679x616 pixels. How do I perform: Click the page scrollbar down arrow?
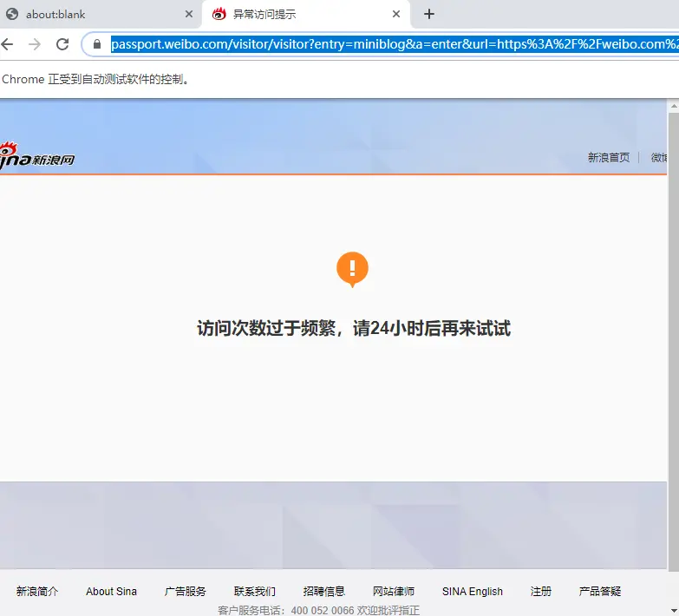click(x=674, y=611)
